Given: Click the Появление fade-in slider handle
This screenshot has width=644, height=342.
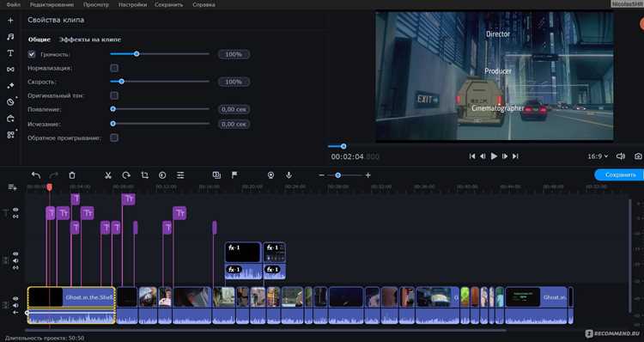Looking at the screenshot, I should tap(113, 109).
